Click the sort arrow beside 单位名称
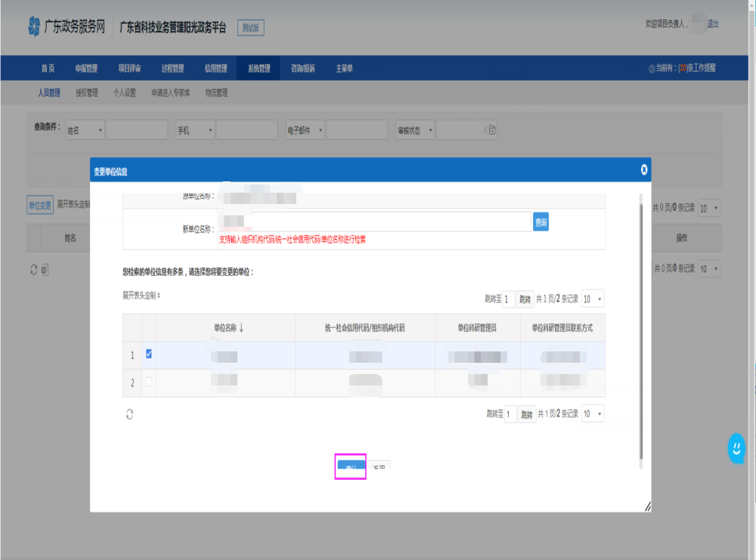756x560 pixels. pyautogui.click(x=241, y=328)
